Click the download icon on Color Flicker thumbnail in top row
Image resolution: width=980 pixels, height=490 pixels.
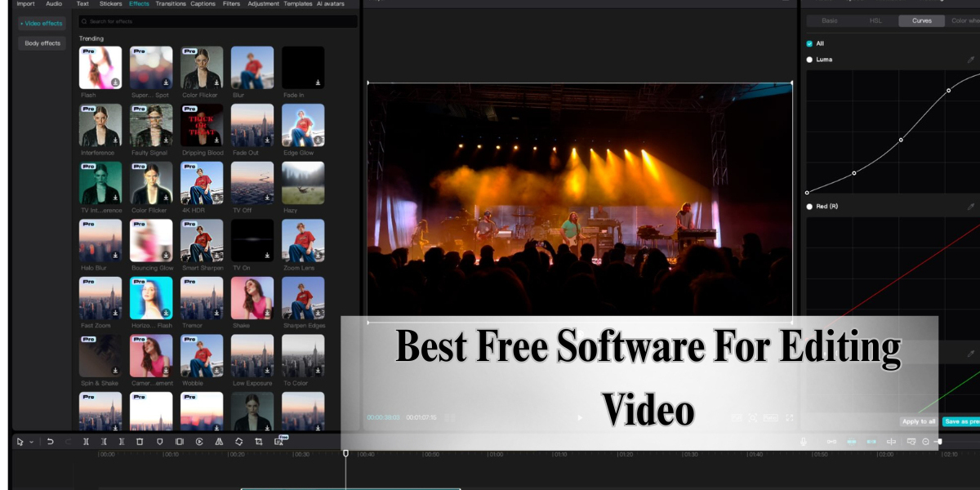click(216, 82)
